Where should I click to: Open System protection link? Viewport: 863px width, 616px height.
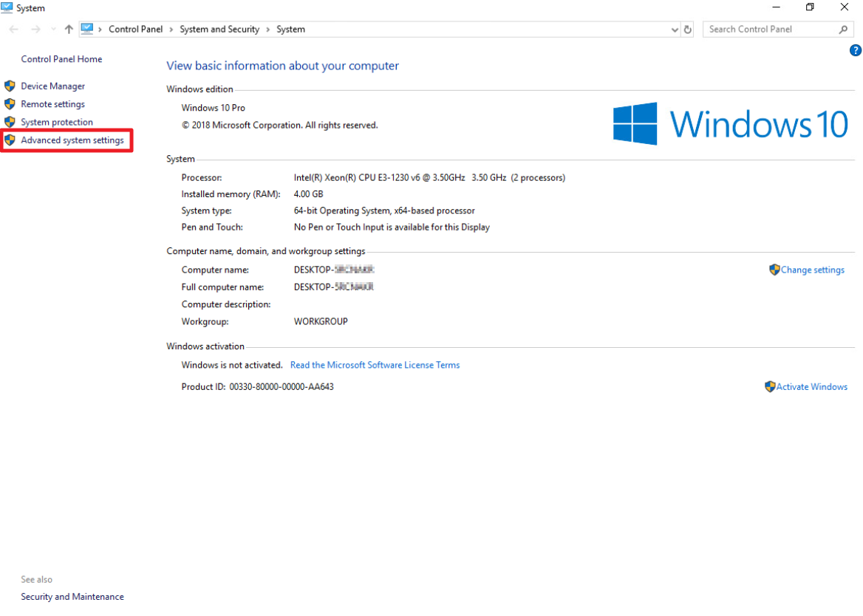57,122
